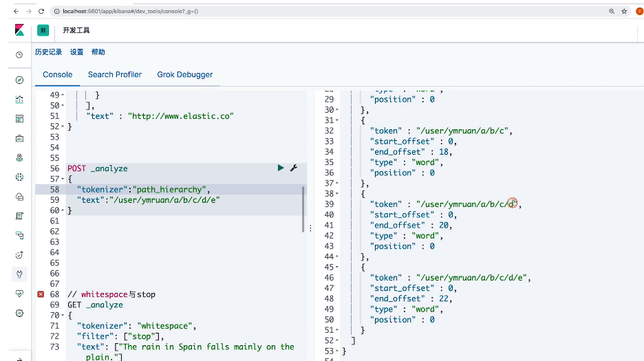Run the POST _analyze request
Image resolution: width=644 pixels, height=361 pixels.
point(281,168)
